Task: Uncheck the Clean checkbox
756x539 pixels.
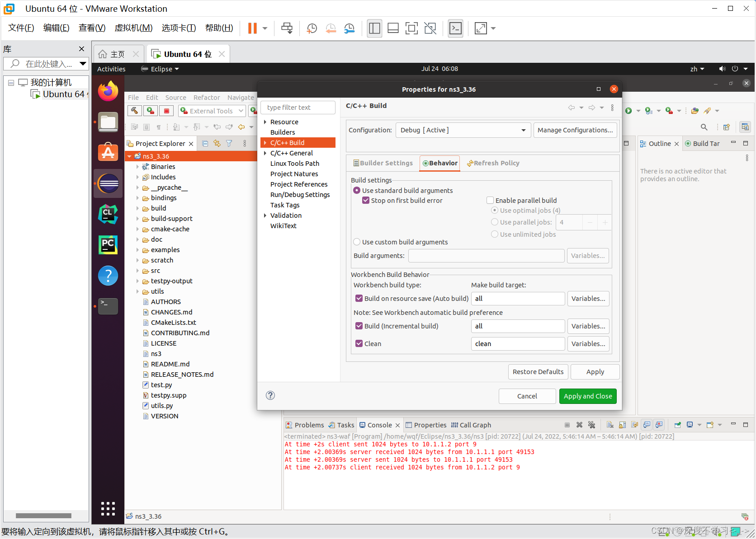Action: [359, 343]
